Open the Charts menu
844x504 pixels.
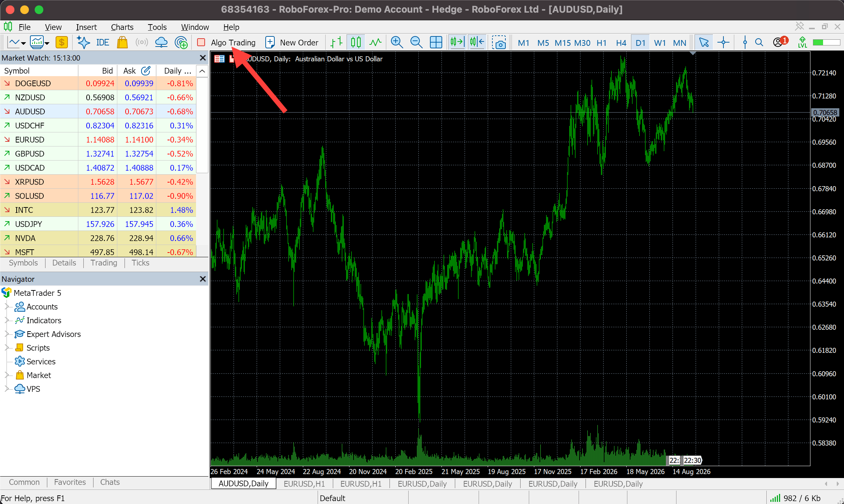coord(122,27)
